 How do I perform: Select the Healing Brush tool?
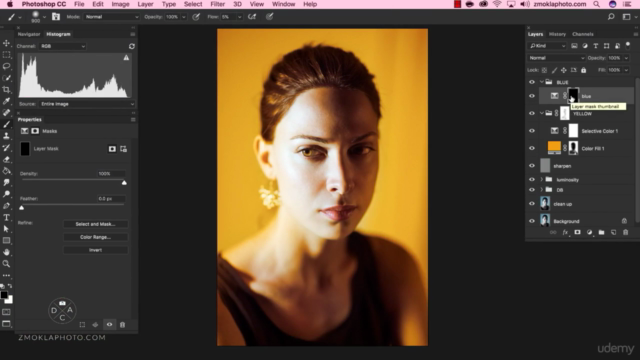point(6,113)
